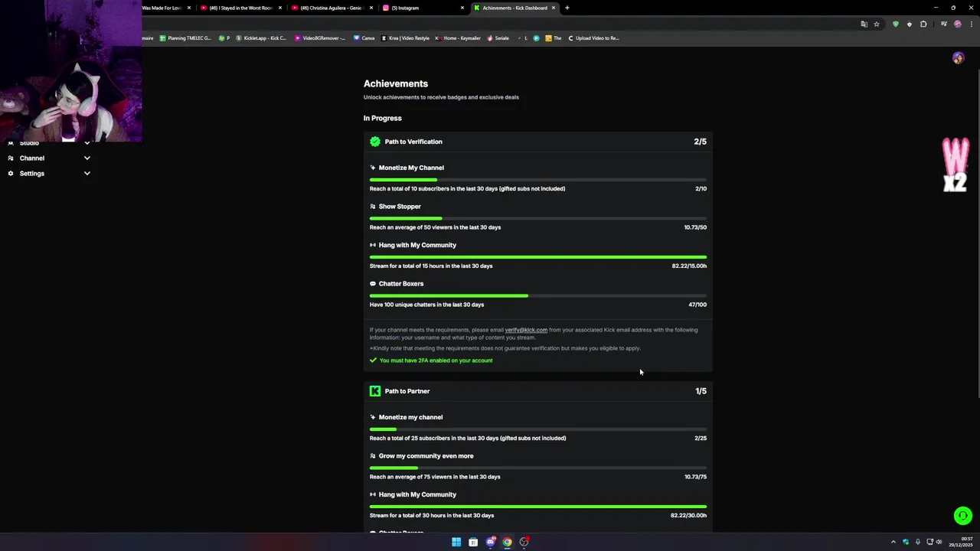Click the taskbar volume icon
This screenshot has height=551, width=980.
coord(939,542)
